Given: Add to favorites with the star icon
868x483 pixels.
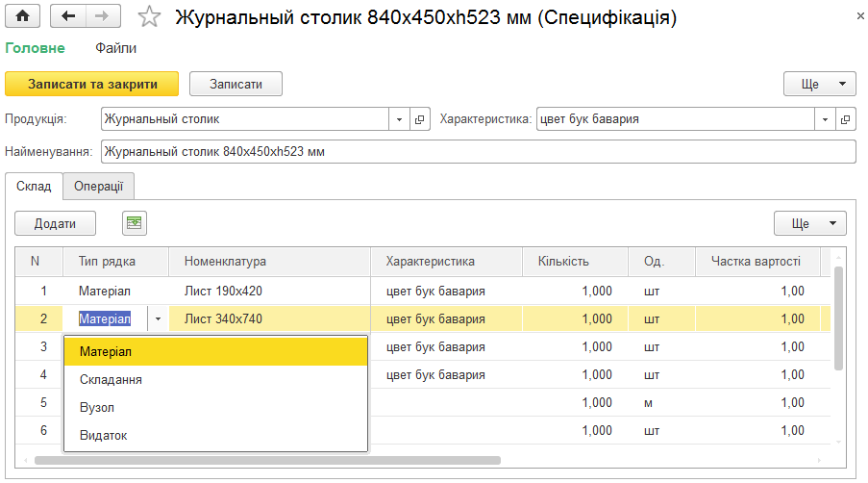Looking at the screenshot, I should (149, 16).
